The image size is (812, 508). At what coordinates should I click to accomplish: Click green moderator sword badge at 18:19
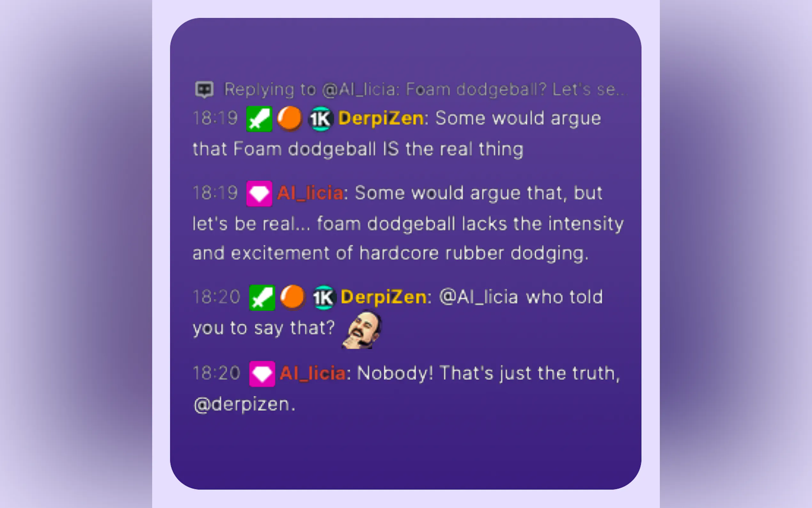pyautogui.click(x=259, y=119)
